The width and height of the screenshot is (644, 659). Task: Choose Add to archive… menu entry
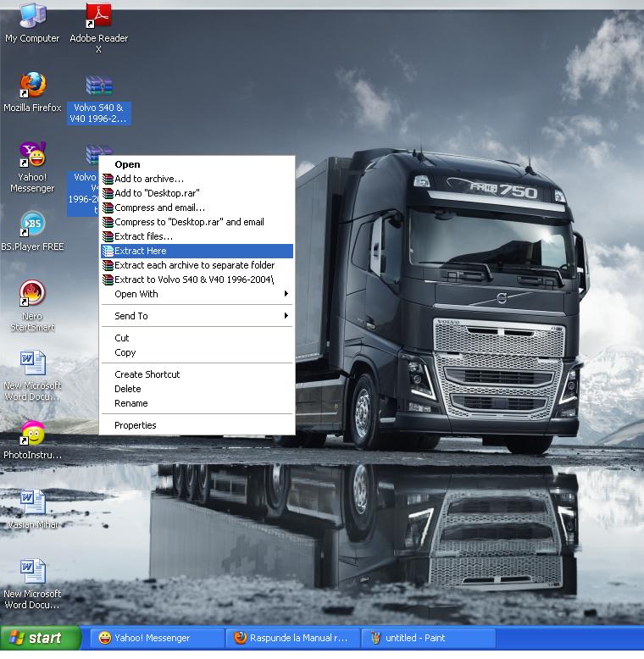coord(197,179)
